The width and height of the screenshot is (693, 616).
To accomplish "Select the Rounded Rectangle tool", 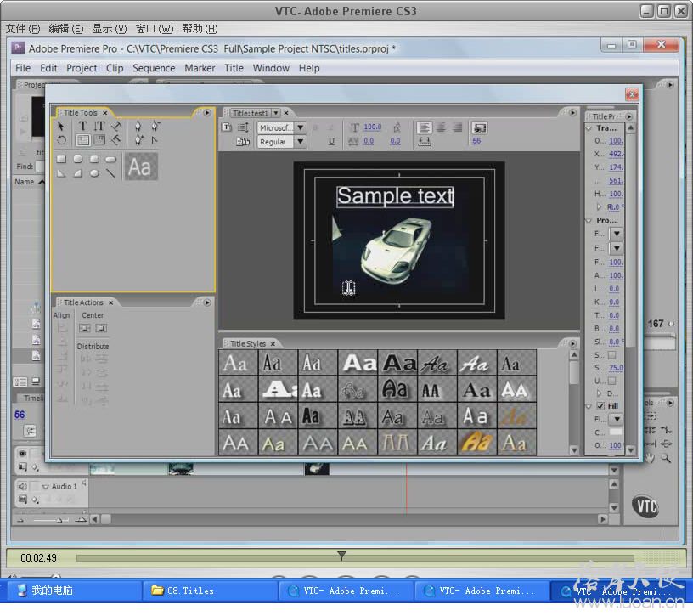I will [110, 159].
